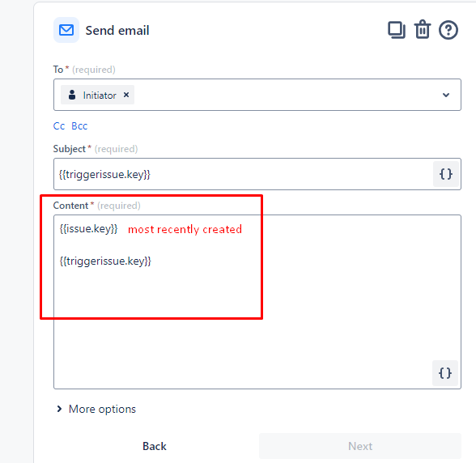The image size is (476, 463).
Task: Click the Back button
Action: pyautogui.click(x=155, y=446)
